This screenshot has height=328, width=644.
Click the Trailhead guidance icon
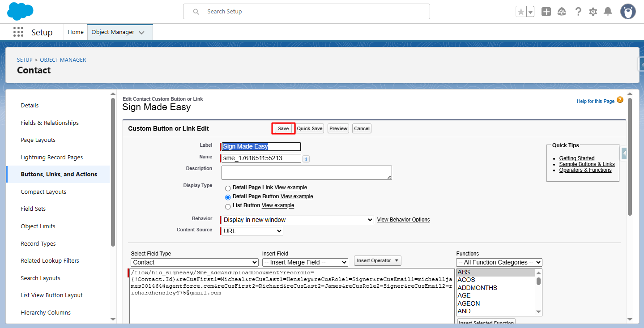click(562, 12)
